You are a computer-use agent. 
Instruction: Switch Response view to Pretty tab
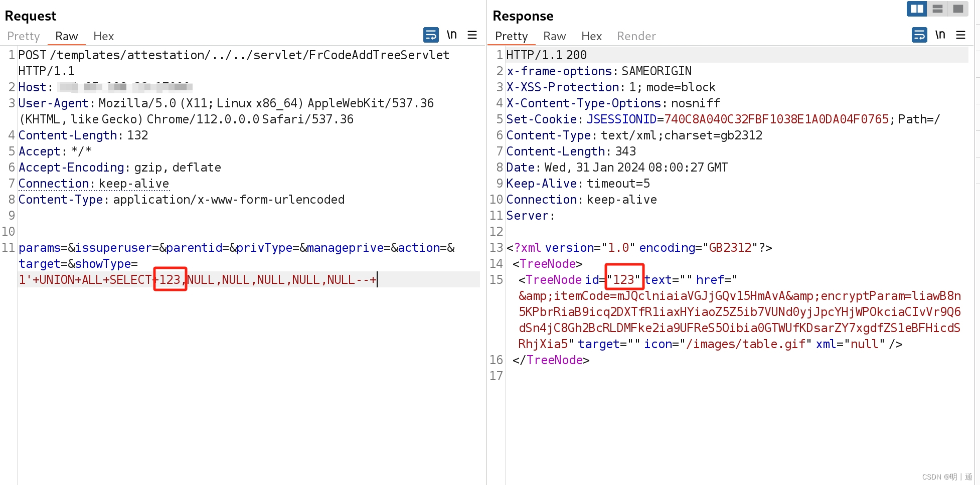coord(511,36)
